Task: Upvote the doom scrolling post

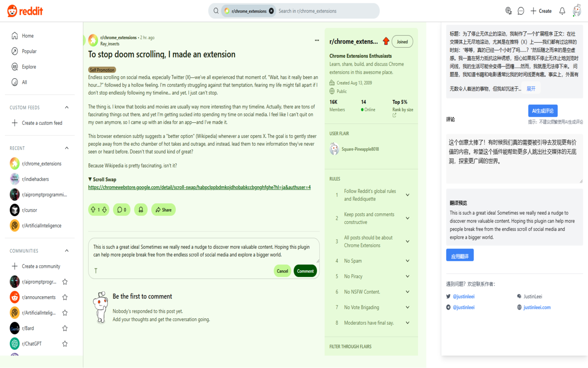Action: coord(93,209)
